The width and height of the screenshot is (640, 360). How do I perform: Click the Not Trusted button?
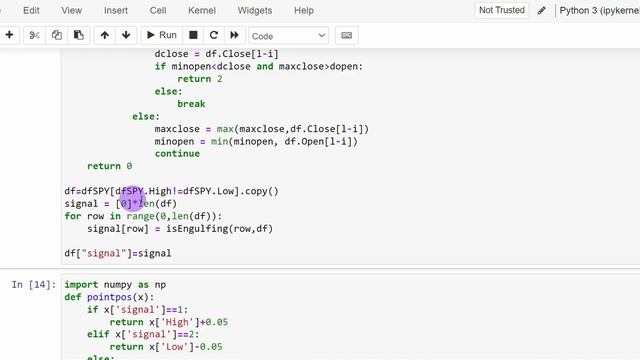coord(502,10)
